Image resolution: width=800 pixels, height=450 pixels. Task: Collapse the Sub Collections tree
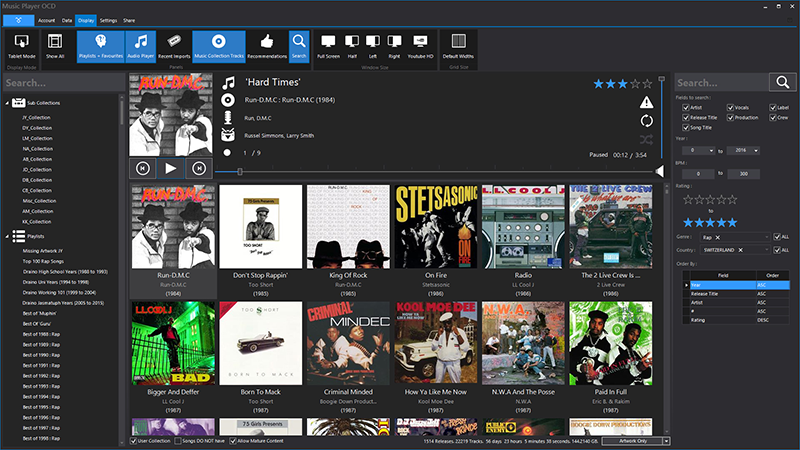coord(7,103)
